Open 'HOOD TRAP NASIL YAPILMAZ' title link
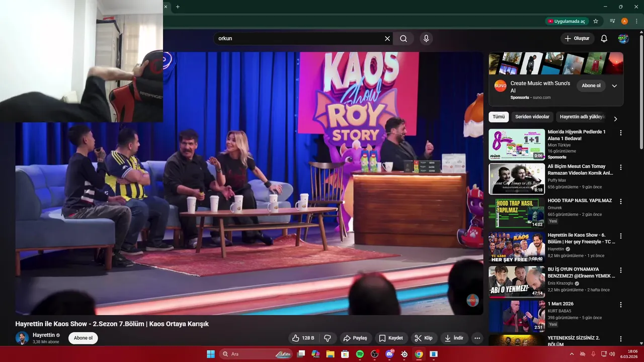This screenshot has height=362, width=644. click(580, 201)
